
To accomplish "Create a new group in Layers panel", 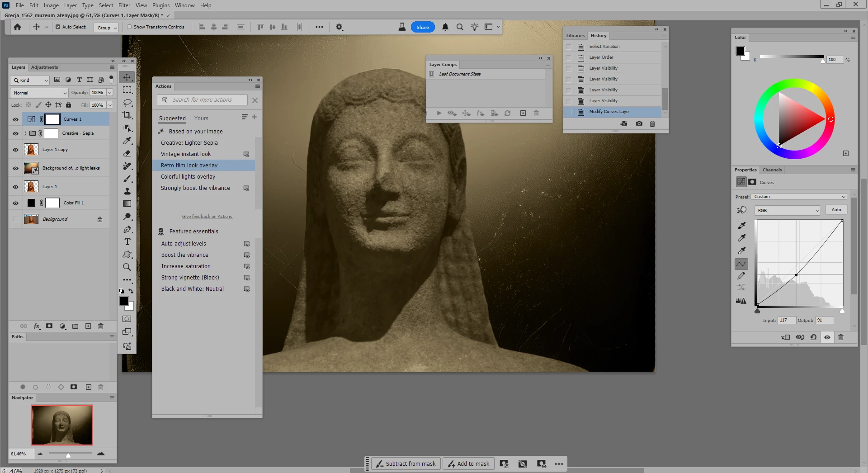I will click(x=75, y=326).
